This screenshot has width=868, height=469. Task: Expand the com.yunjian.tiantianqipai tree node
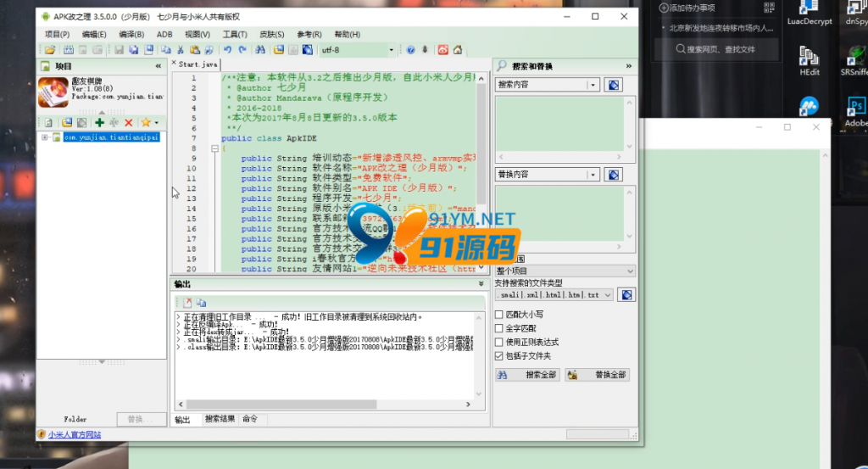click(x=45, y=137)
